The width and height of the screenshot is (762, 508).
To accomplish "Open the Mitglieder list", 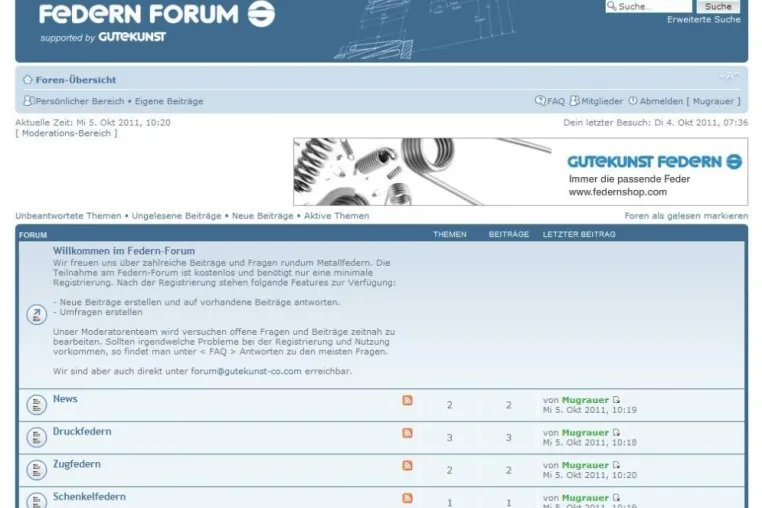I will 602,101.
